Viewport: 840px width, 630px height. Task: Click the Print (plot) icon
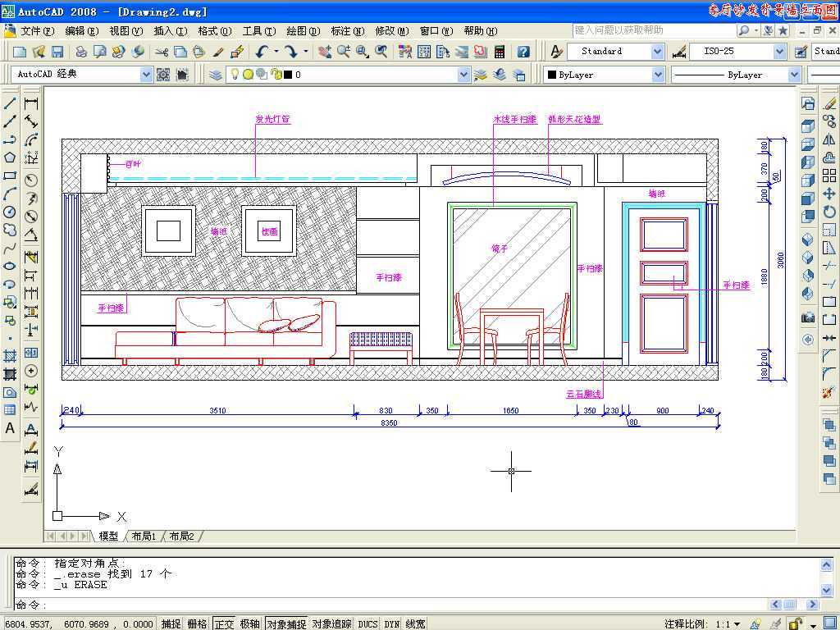tap(81, 52)
